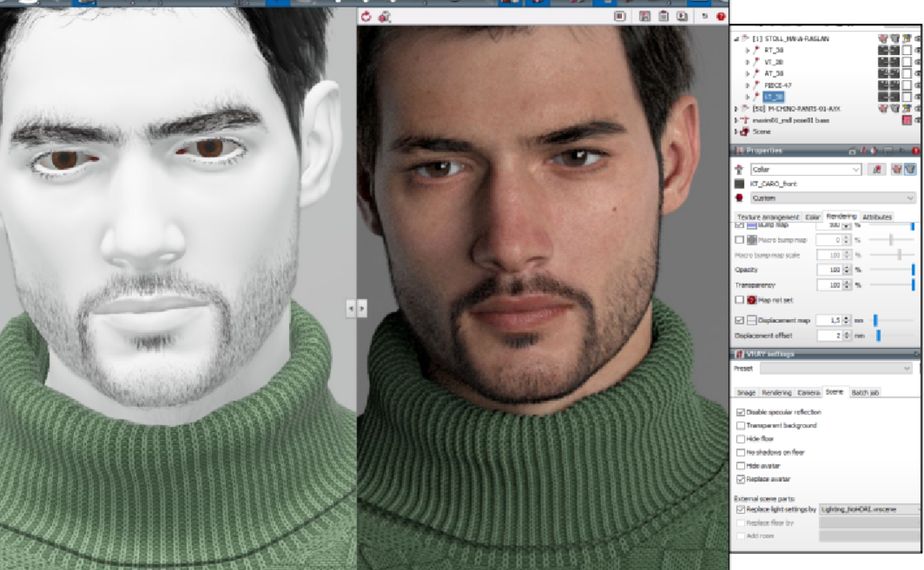Switch to Attributes tab

pos(877,218)
